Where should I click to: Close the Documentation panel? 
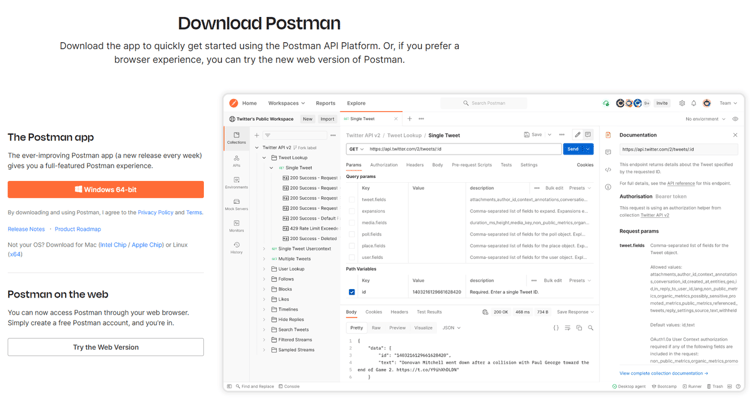click(735, 135)
